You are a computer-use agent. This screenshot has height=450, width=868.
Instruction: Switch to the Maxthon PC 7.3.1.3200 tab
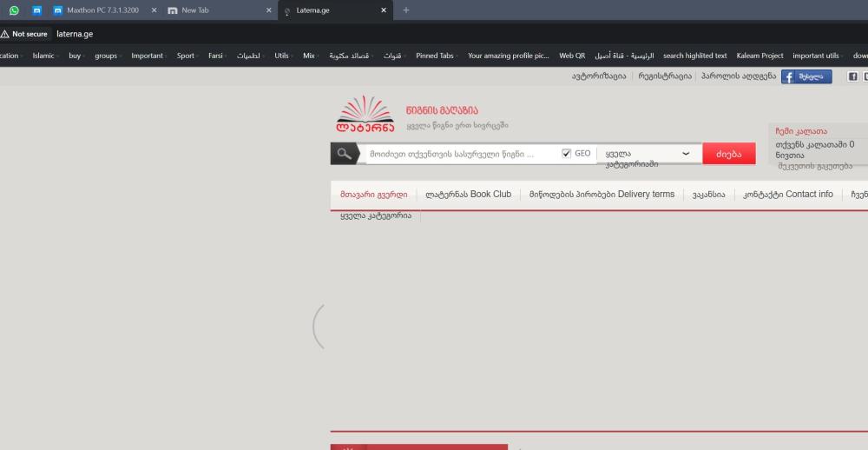click(x=102, y=10)
